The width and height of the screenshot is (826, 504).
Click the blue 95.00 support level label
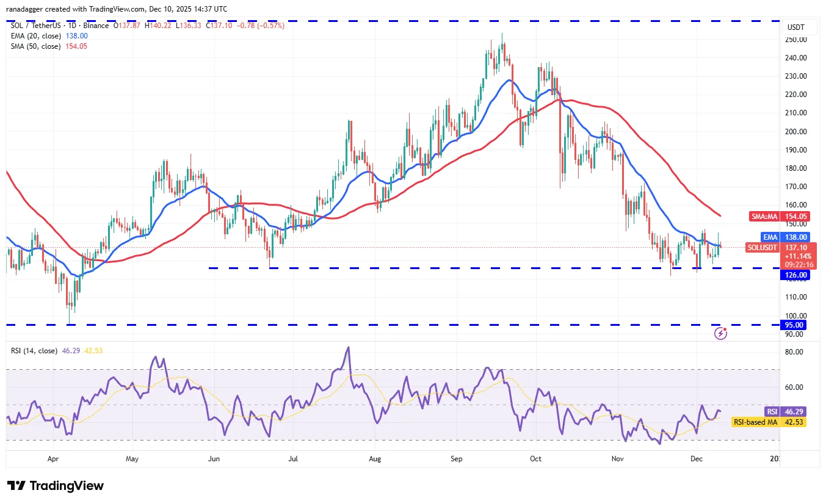click(792, 325)
